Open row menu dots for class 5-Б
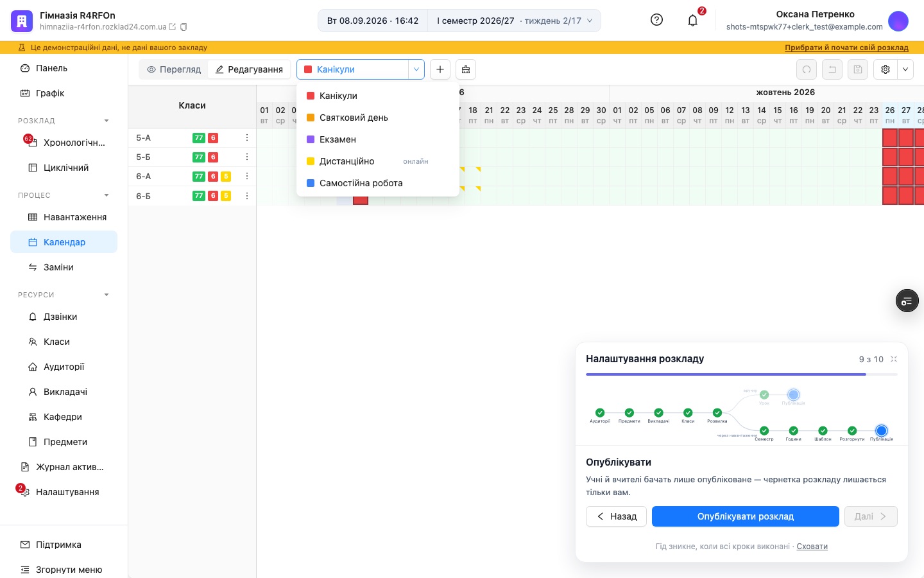Viewport: 924px width, 578px height. [x=247, y=157]
